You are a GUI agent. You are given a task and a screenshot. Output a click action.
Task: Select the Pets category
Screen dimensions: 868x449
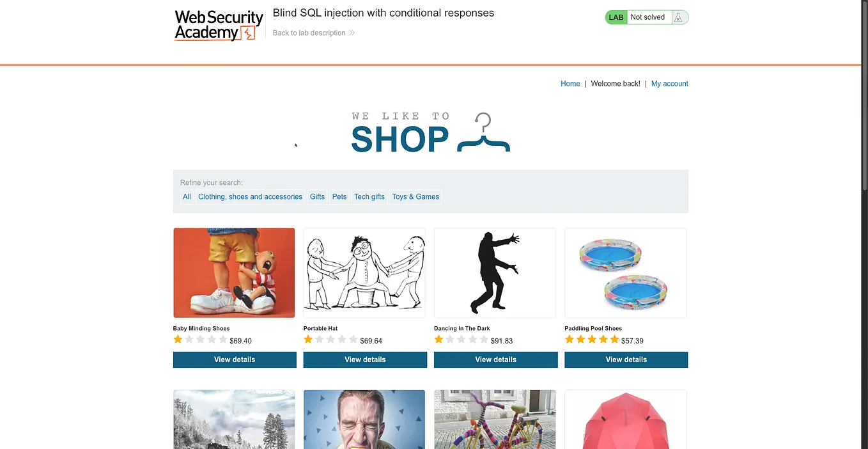point(339,197)
